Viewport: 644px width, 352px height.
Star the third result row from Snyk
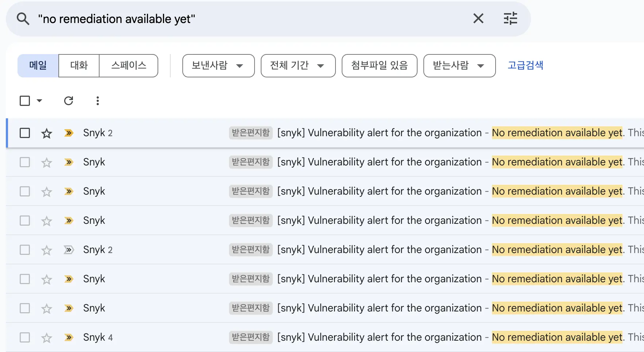[x=47, y=192]
